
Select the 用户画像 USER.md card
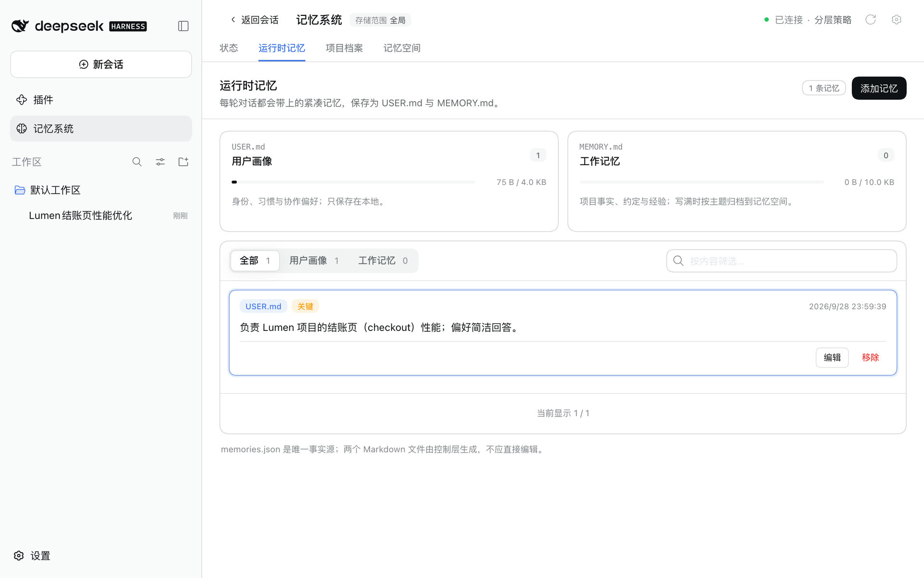(389, 181)
